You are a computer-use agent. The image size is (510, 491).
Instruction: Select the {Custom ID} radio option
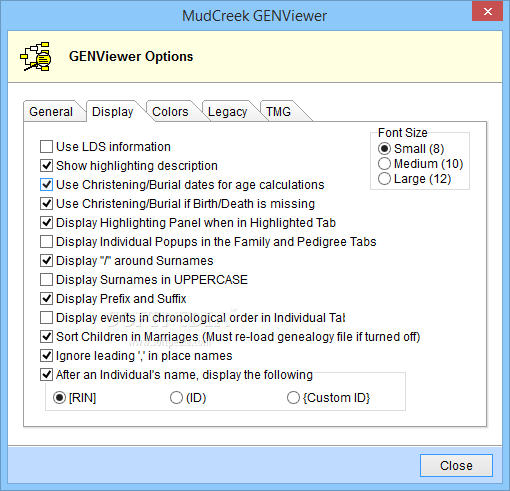click(293, 398)
